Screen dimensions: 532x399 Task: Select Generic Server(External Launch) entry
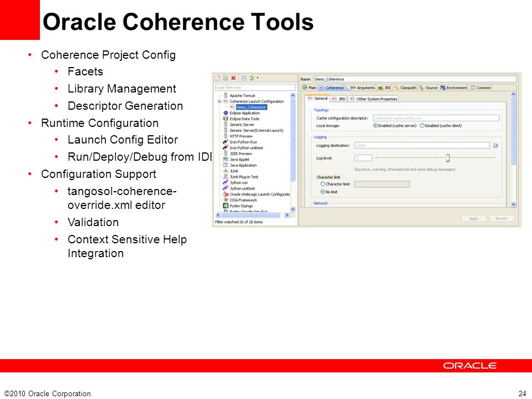coord(256,130)
